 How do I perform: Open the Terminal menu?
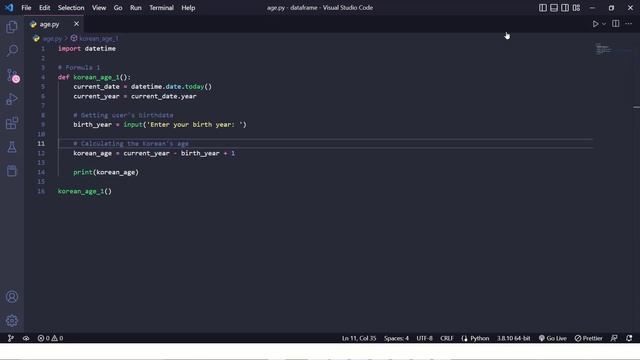coord(161,8)
